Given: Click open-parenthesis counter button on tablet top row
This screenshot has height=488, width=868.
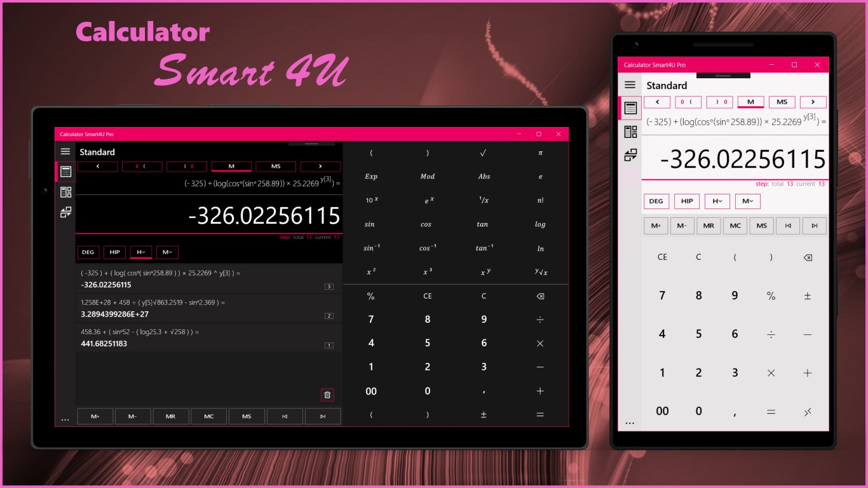Looking at the screenshot, I should tap(142, 166).
